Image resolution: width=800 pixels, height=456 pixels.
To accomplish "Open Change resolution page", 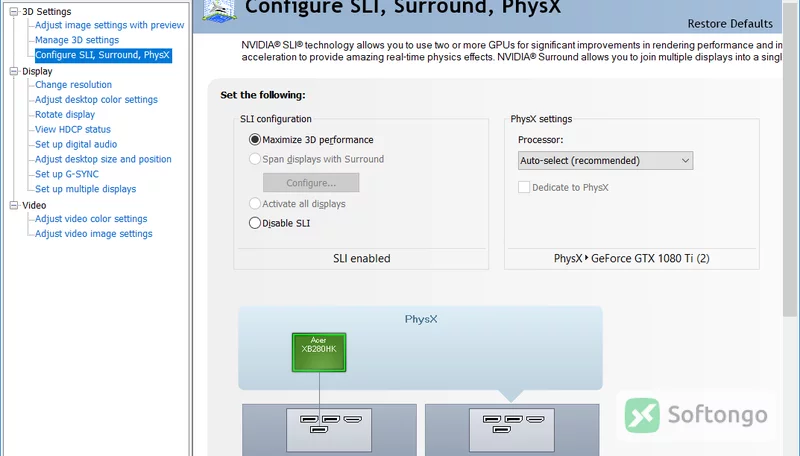I will pyautogui.click(x=73, y=85).
